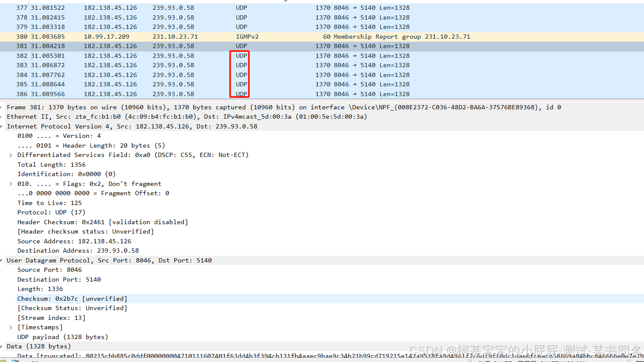The width and height of the screenshot is (644, 362).
Task: Select the Protocol: UDP (17) field
Action: (x=51, y=212)
